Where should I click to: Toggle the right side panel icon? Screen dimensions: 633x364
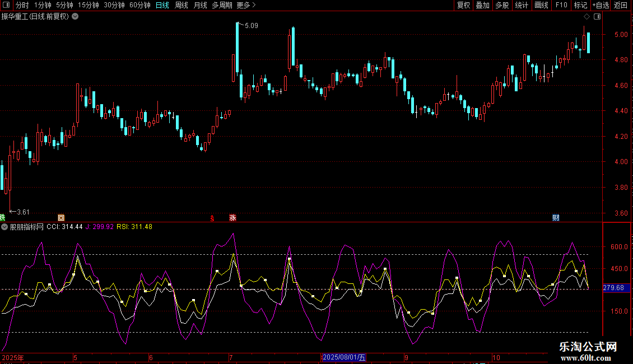point(597,16)
